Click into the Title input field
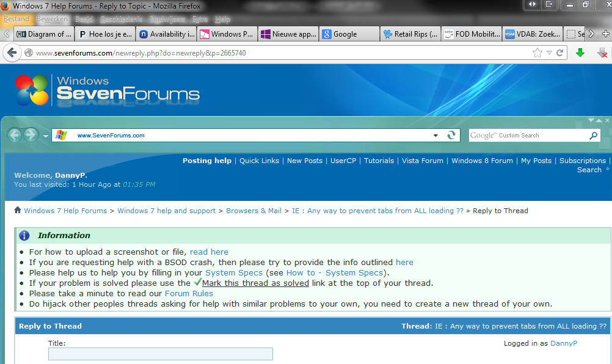Screen dimensions: 612x364 pos(161,354)
